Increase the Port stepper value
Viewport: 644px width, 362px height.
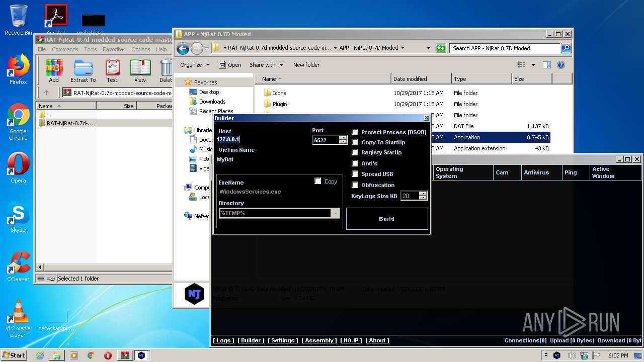tap(343, 138)
